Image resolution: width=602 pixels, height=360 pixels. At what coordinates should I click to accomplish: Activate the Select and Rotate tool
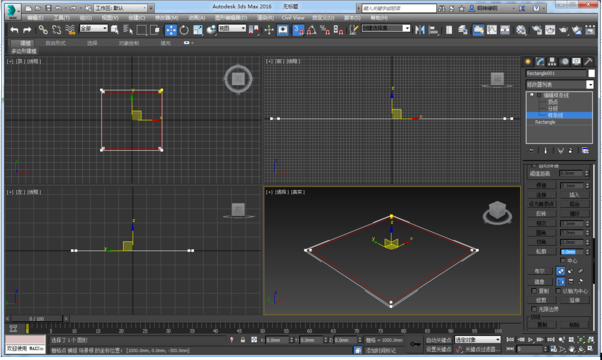(184, 30)
